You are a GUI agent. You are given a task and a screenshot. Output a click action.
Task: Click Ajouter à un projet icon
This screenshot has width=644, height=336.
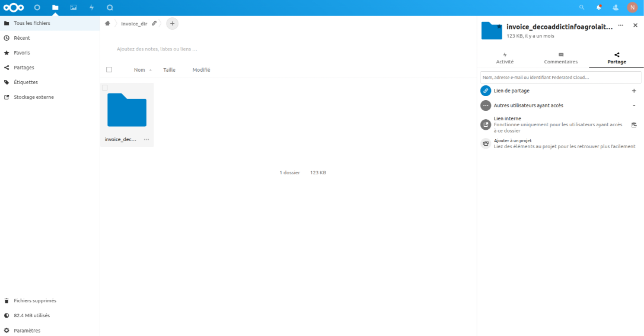pyautogui.click(x=486, y=143)
